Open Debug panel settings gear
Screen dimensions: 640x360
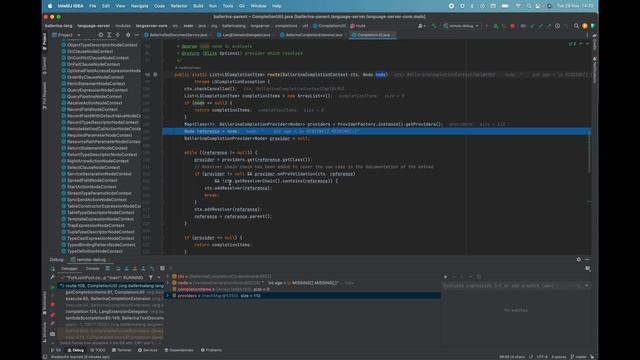pos(578,260)
